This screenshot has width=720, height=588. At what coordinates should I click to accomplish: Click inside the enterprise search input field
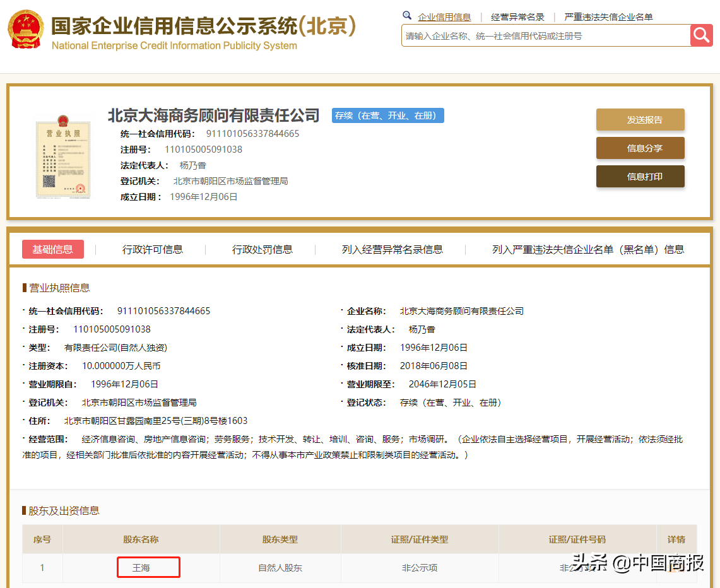(x=543, y=35)
